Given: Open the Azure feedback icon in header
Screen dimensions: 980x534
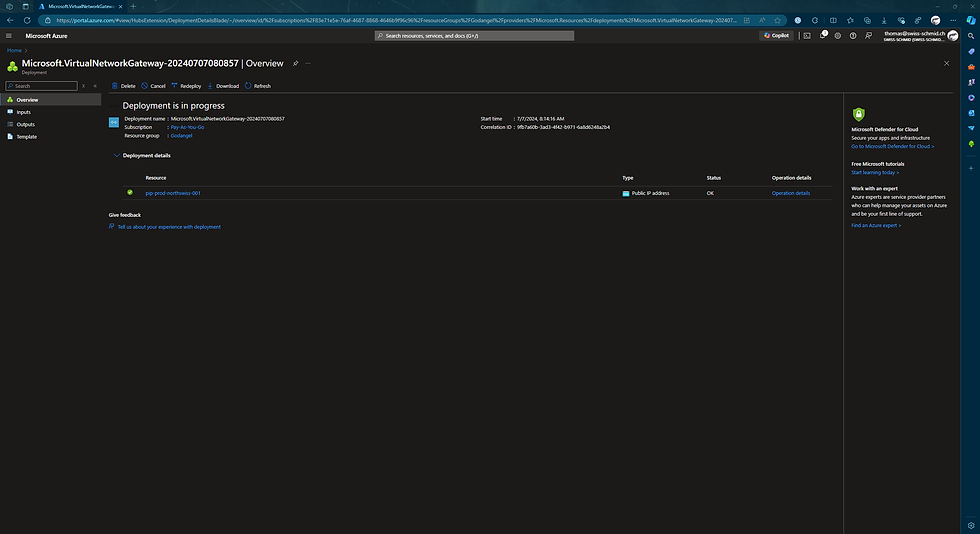Looking at the screenshot, I should point(868,36).
